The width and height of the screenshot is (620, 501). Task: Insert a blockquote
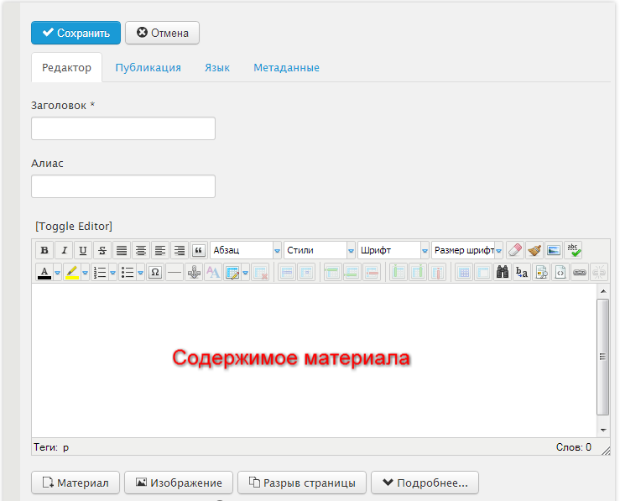click(198, 251)
